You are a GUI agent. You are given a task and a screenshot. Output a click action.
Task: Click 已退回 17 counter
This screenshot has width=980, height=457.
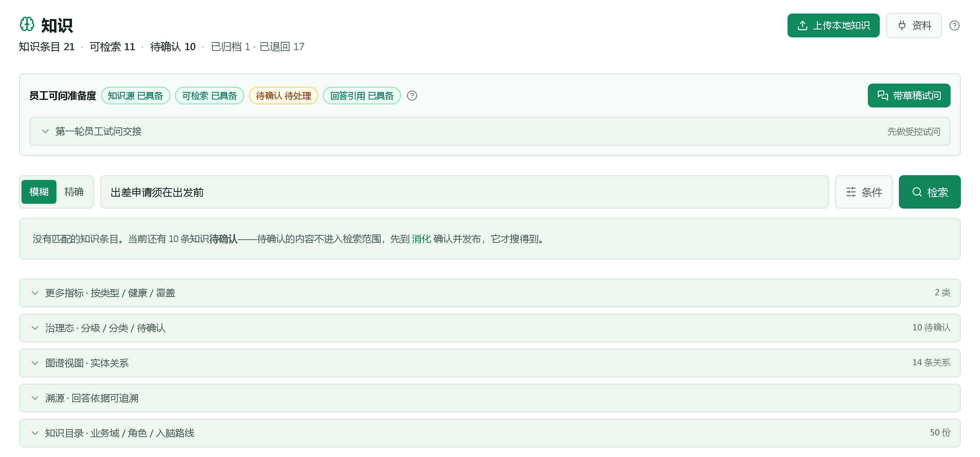tap(282, 47)
